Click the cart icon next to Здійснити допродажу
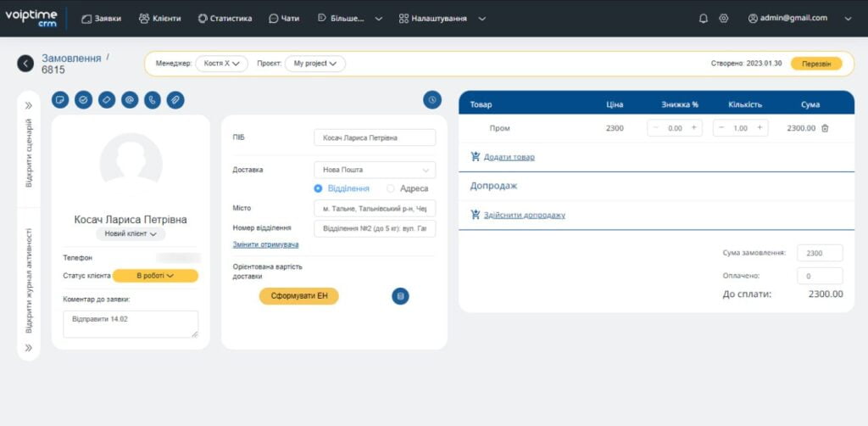Screen dimensions: 868x426 click(476, 215)
